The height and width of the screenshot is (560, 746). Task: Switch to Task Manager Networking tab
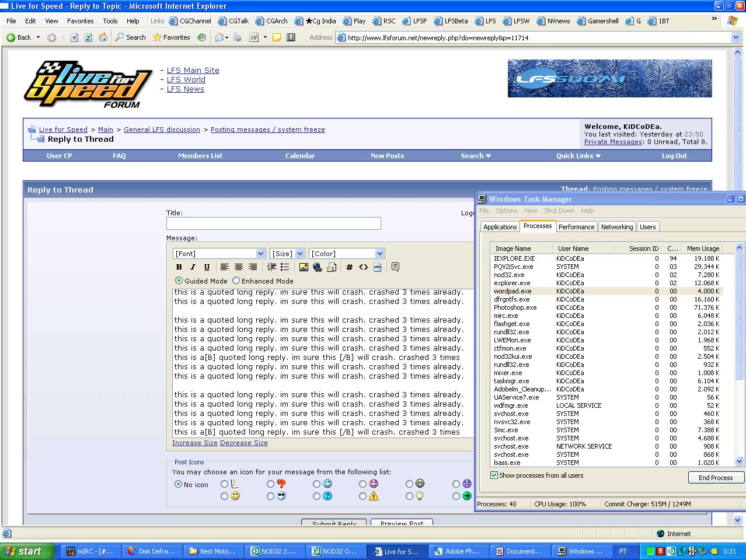click(617, 227)
